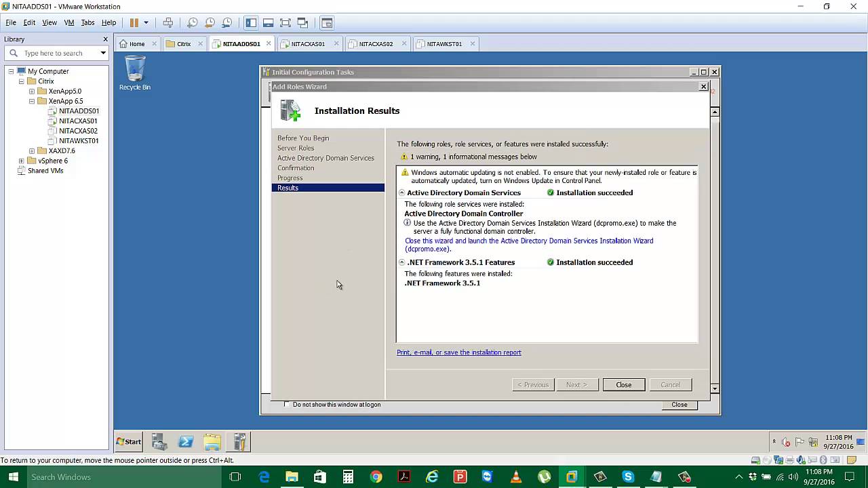
Task: Open the snapshot manager toolbar icon
Action: (x=227, y=22)
